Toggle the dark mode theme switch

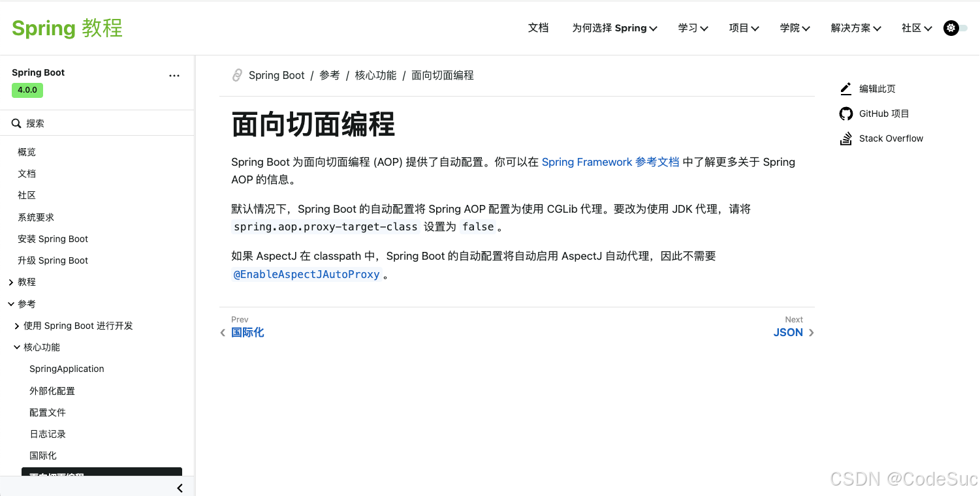956,28
